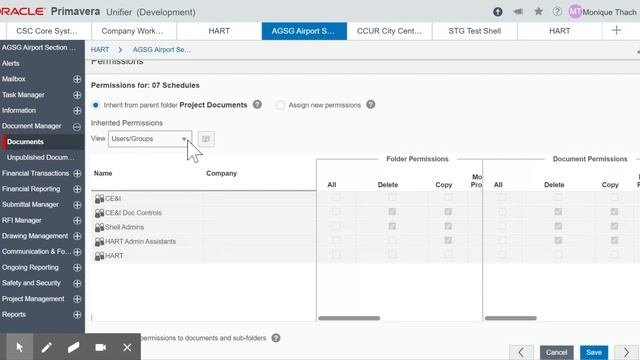Click Document Permissions horizontal scrollbar
This screenshot has height=360, width=640.
(x=511, y=318)
